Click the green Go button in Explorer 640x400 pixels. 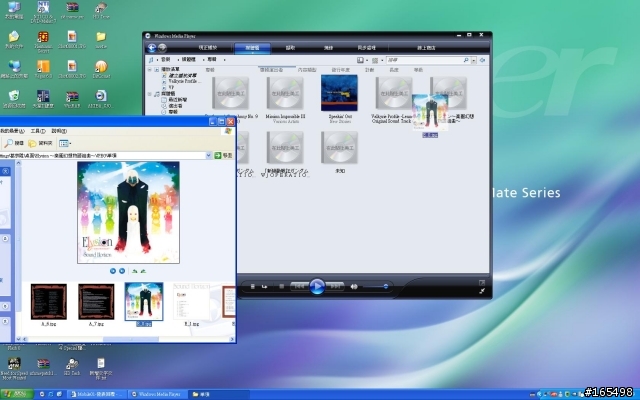tap(223, 156)
